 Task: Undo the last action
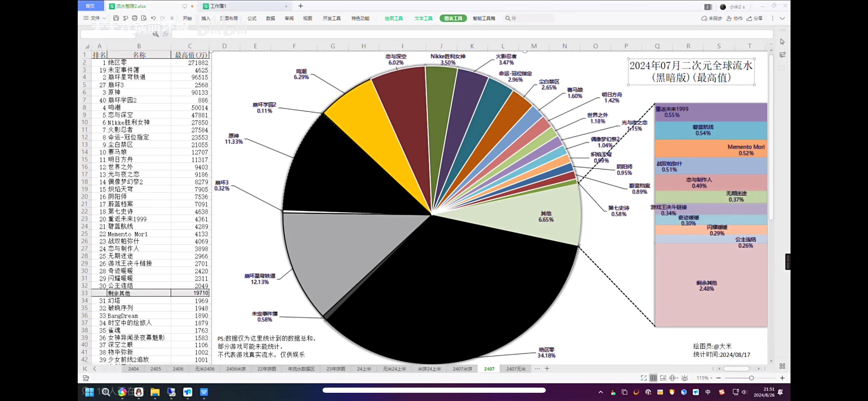[x=153, y=18]
